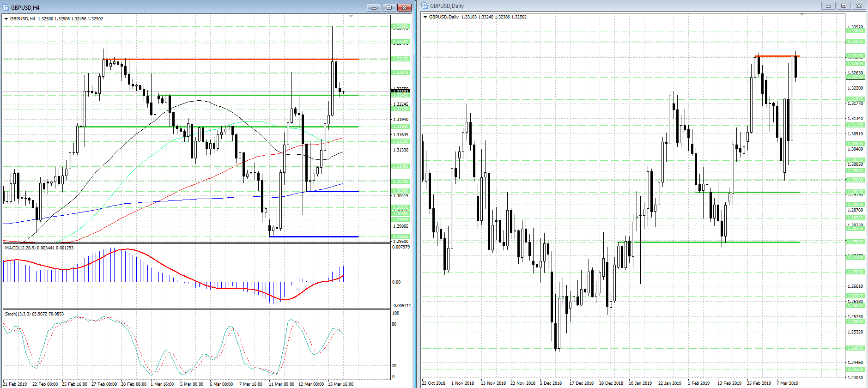Click the 7 Mar 2019 date label on Daily axis

coord(788,383)
